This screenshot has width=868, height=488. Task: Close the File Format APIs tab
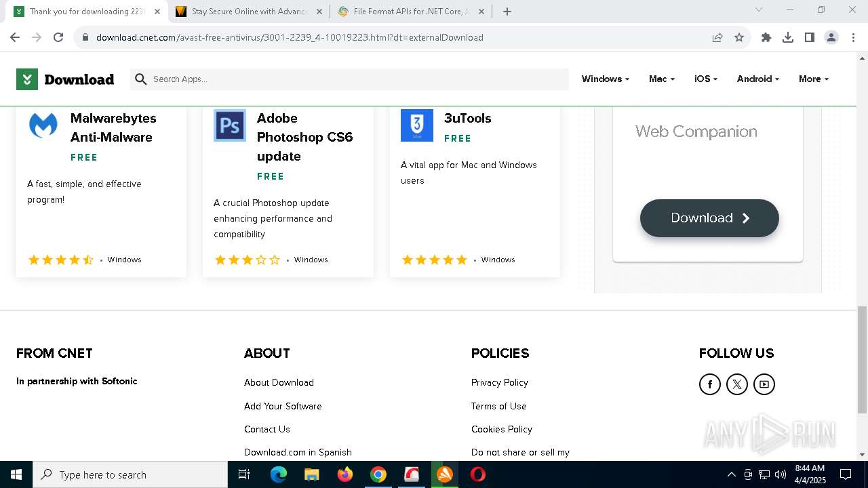coord(481,12)
